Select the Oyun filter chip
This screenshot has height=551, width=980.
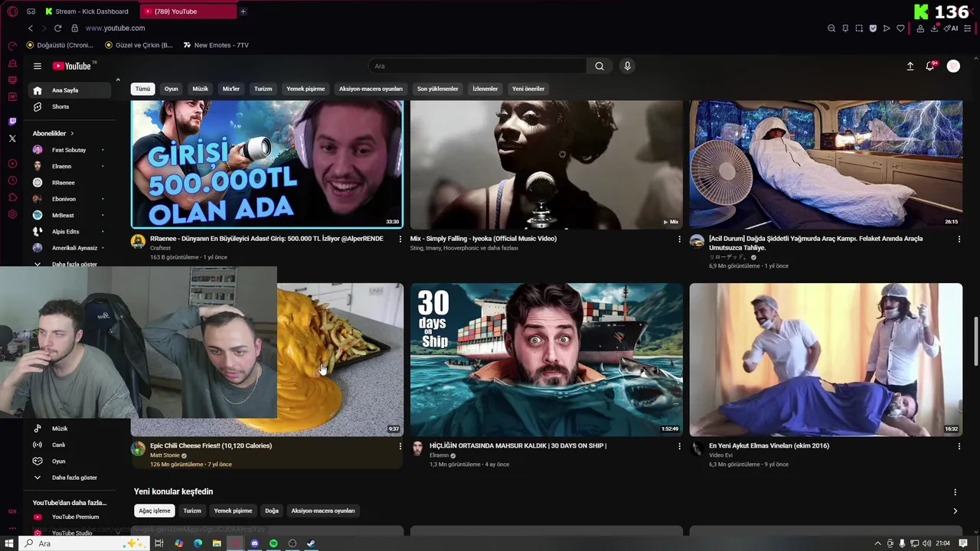point(171,89)
